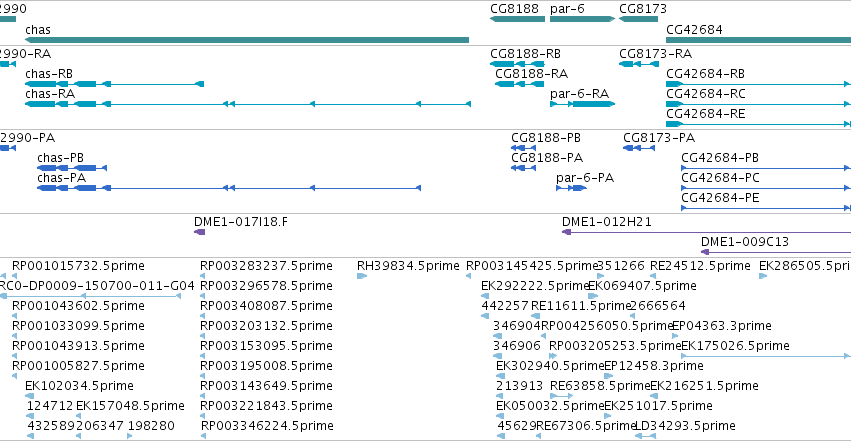Select the chas-PB protein feature
The image size is (851, 441).
[x=72, y=168]
